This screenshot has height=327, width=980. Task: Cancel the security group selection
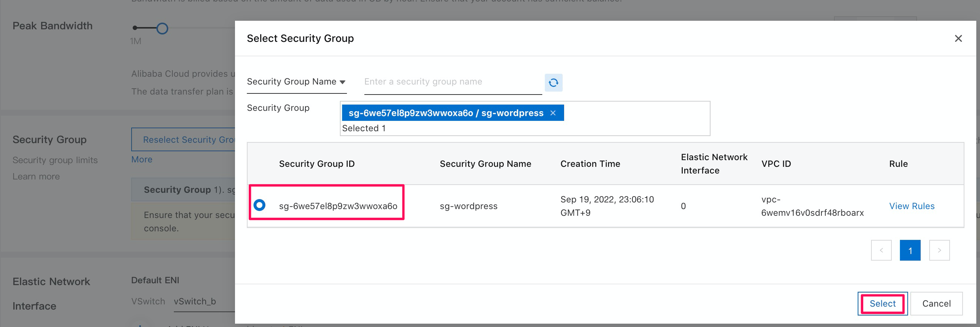936,303
